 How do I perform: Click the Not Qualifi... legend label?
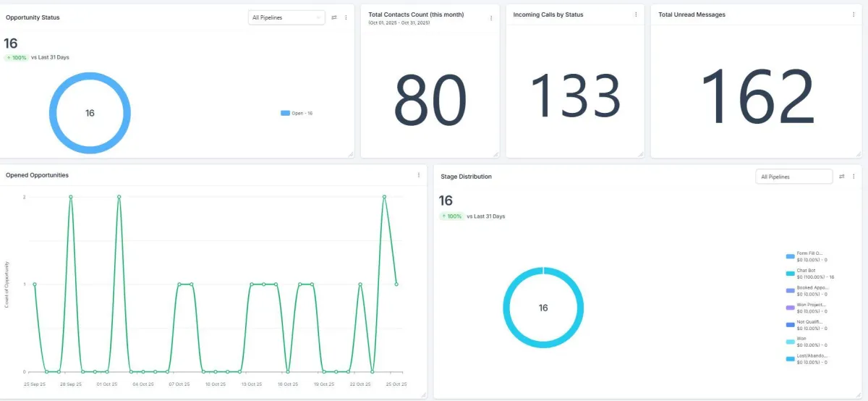click(809, 321)
